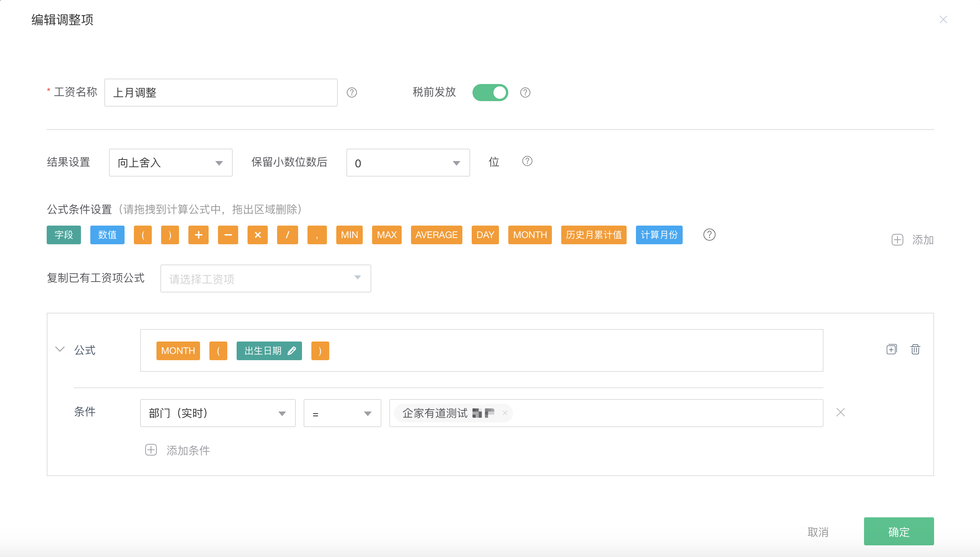Click the help icon beside 工资名称 field
The width and height of the screenshot is (980, 557).
[352, 93]
